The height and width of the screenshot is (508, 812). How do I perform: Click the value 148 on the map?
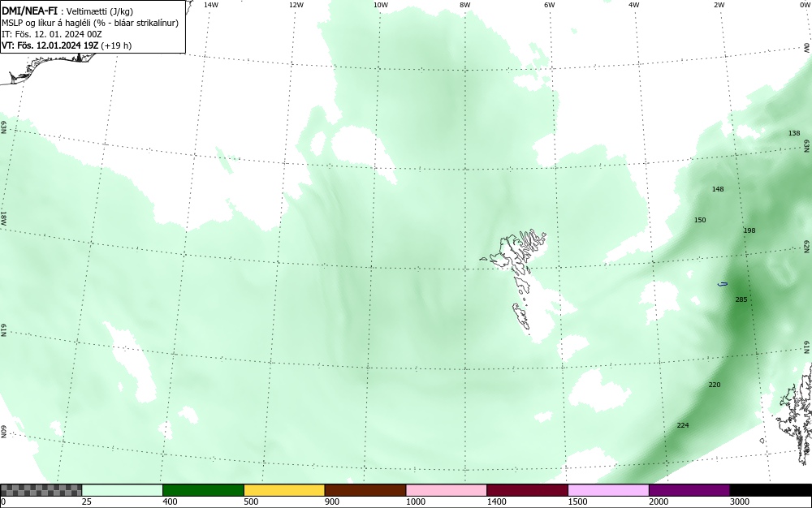[718, 189]
